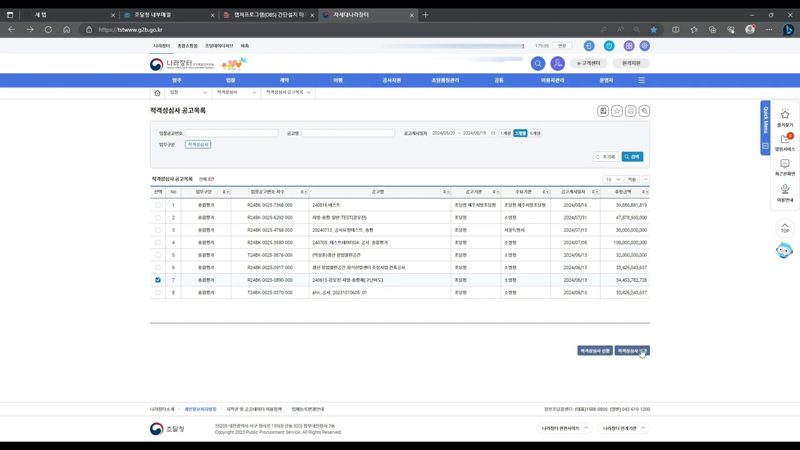
Task: Click the TOP scroll-to-top circle button
Action: pyautogui.click(x=785, y=228)
